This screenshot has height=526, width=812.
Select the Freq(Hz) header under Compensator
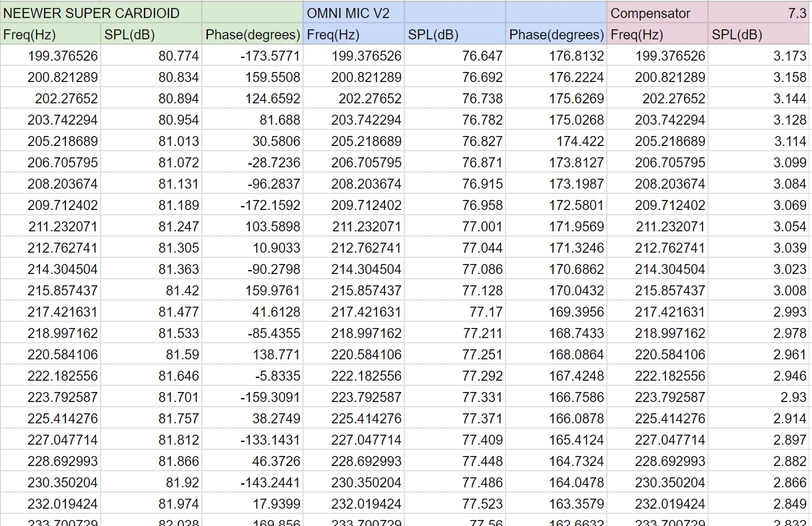(656, 35)
